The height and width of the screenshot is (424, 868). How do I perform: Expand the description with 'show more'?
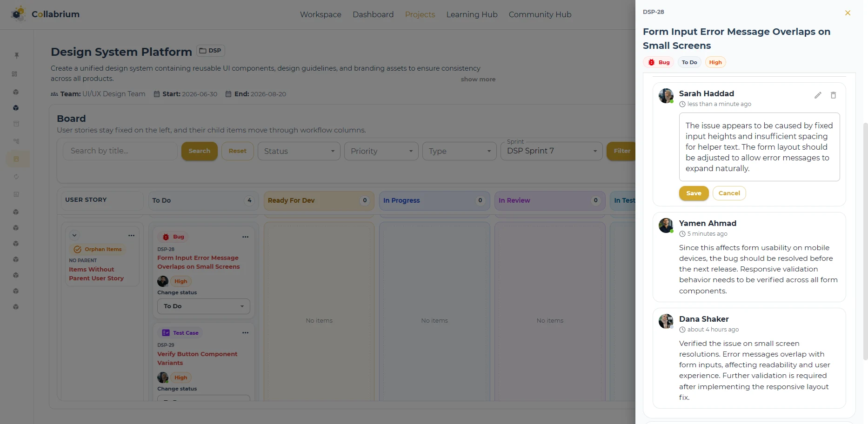pos(478,79)
